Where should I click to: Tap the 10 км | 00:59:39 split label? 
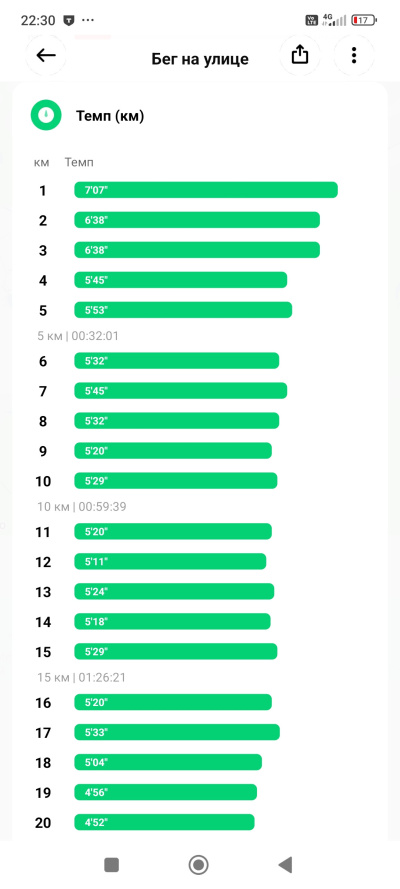(x=82, y=506)
